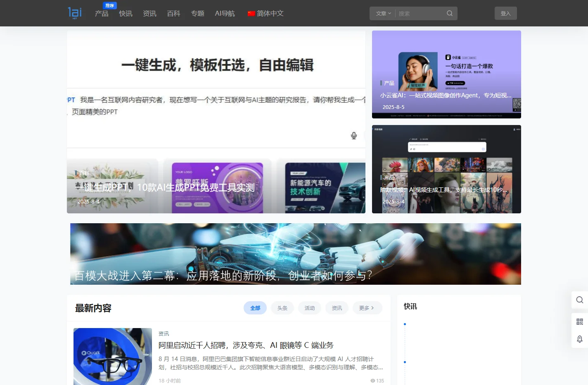Click into the 搜索 search input field

420,14
